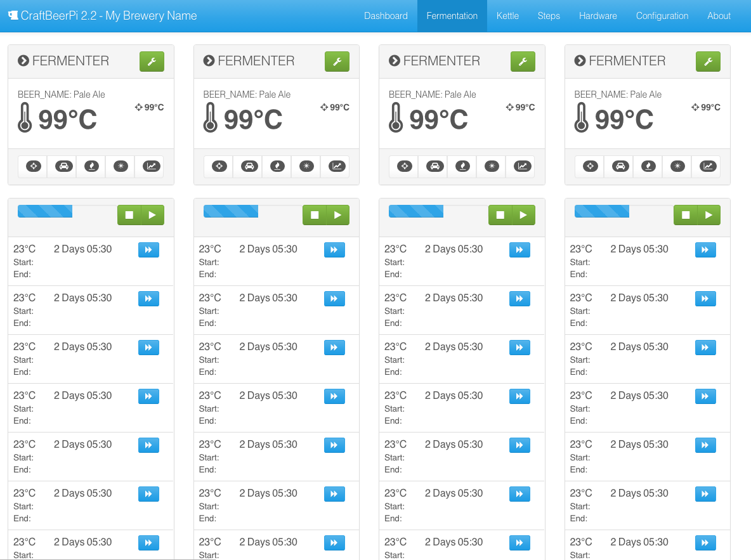The image size is (751, 560).
Task: Open wrench settings on the fourth fermenter
Action: [x=708, y=62]
